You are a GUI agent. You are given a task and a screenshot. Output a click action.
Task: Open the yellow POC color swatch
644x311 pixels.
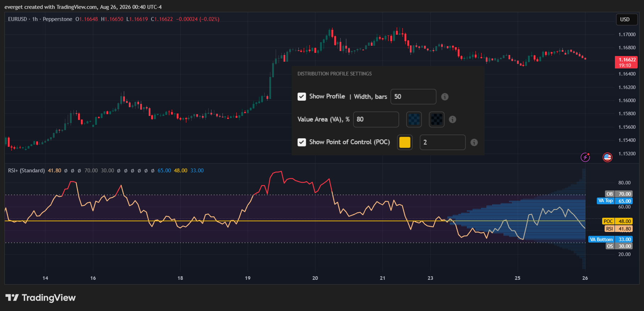(405, 142)
